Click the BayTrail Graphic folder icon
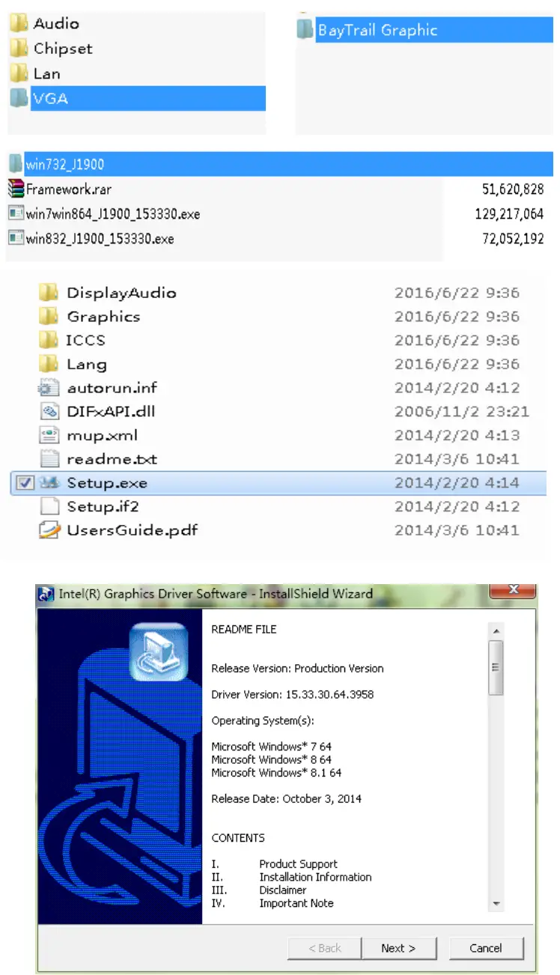560x975 pixels. tap(305, 30)
